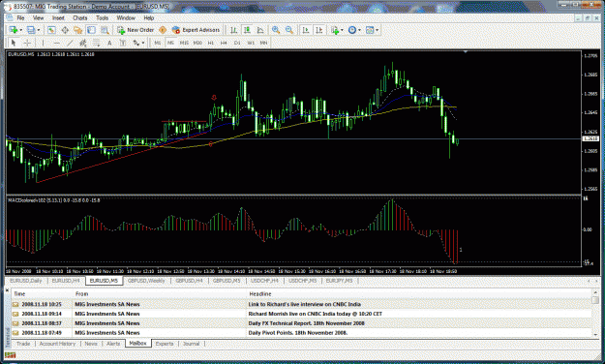The height and width of the screenshot is (364, 605).
Task: Open a new chart with the toolbar icon
Action: click(14, 30)
